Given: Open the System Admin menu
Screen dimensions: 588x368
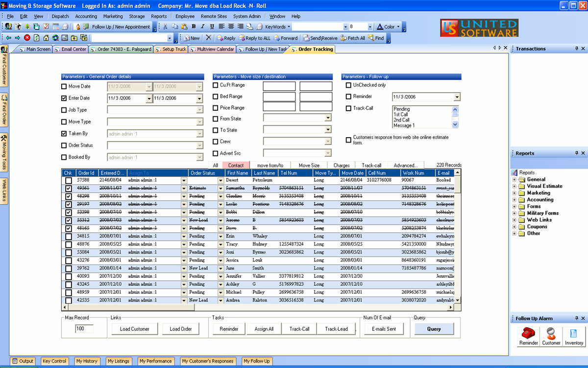Looking at the screenshot, I should point(247,16).
